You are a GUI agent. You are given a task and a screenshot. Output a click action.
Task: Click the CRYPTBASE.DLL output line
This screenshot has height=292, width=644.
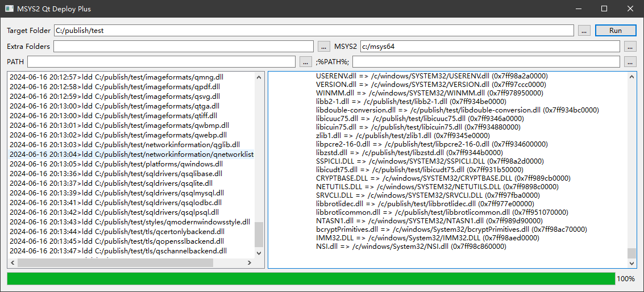pyautogui.click(x=443, y=178)
